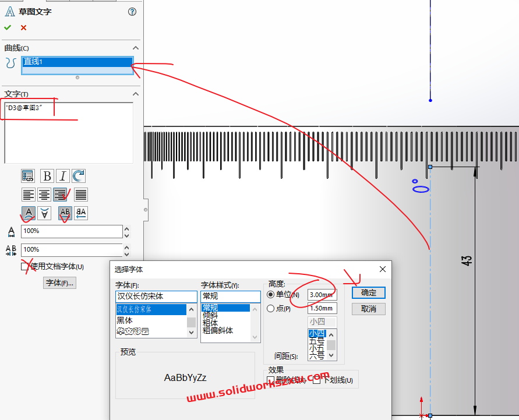Toggle italic text formatting
The height and width of the screenshot is (420, 519).
pos(63,176)
